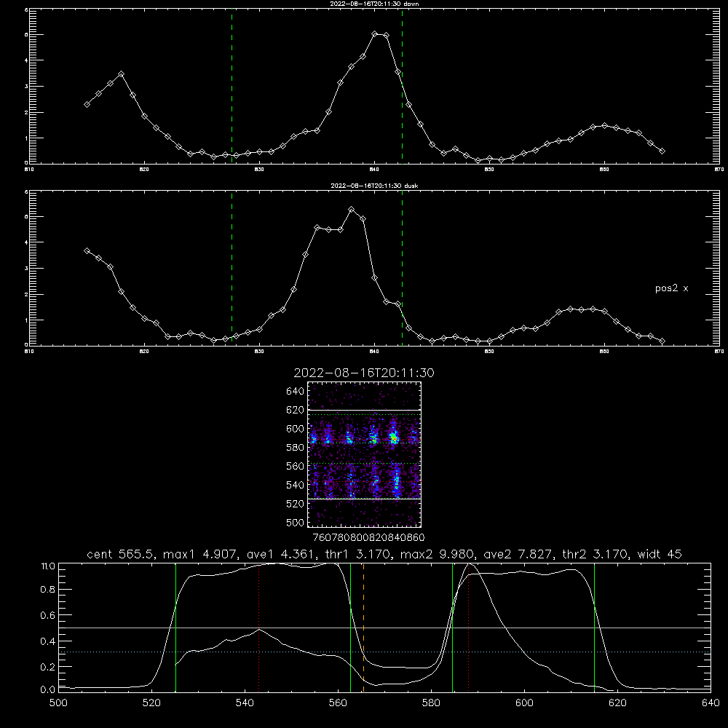Select the green vertical line near 585 in profile plot
The image size is (728, 728).
coord(452,628)
